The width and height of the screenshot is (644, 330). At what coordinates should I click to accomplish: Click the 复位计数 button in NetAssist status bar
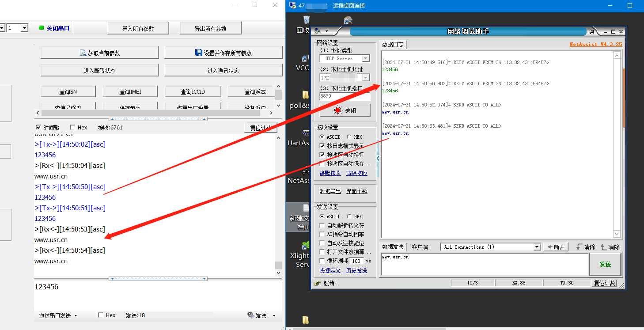point(605,283)
